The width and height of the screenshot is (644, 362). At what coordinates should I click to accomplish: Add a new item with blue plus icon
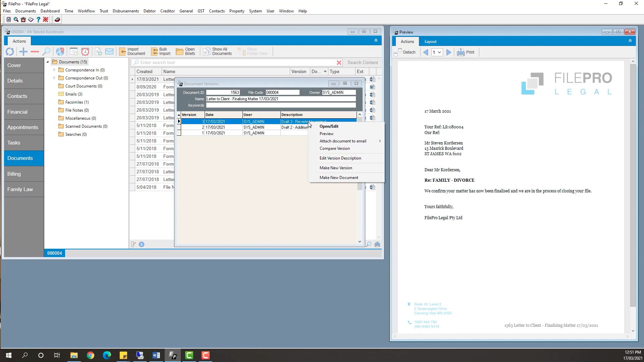tap(23, 52)
